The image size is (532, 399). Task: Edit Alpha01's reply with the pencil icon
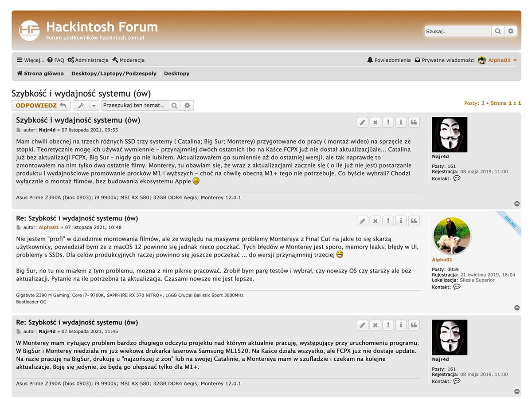tap(363, 221)
